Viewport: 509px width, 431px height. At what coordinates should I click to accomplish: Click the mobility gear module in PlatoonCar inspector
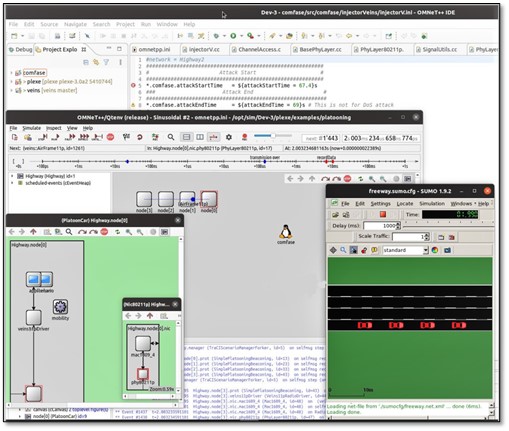[x=60, y=307]
